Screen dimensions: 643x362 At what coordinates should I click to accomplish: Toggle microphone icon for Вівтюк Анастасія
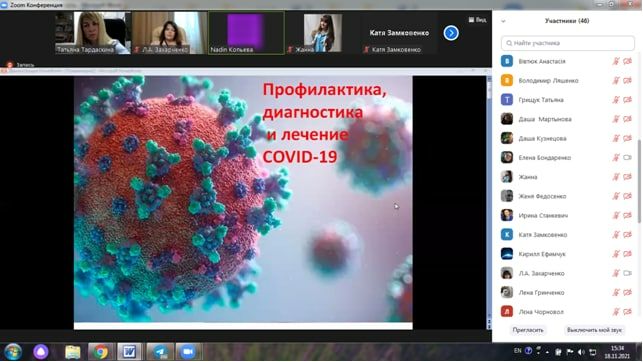pyautogui.click(x=616, y=61)
